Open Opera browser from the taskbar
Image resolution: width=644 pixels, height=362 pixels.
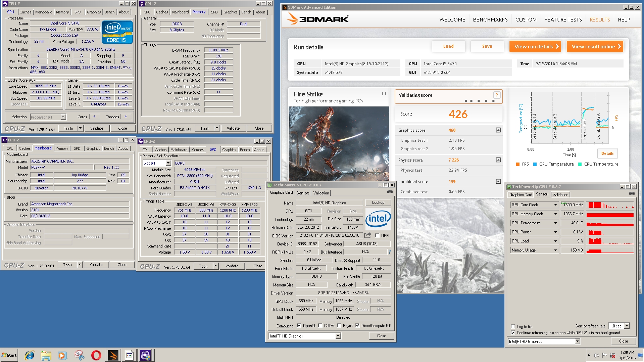pyautogui.click(x=96, y=355)
